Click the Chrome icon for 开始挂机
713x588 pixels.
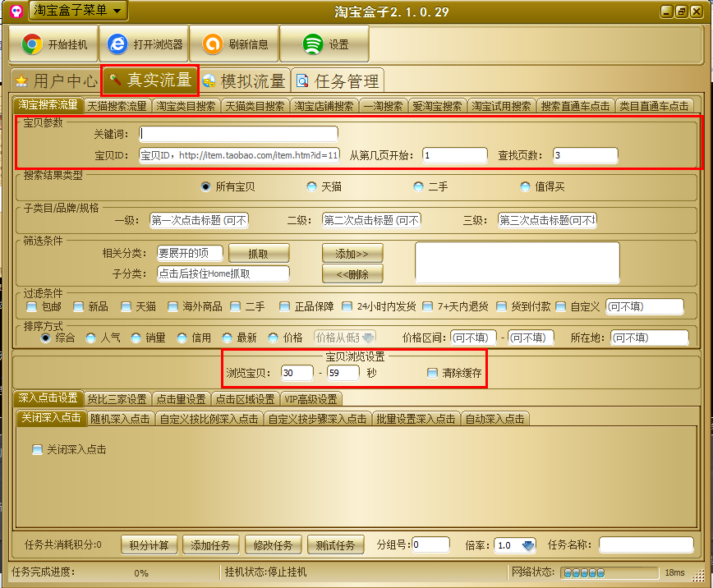(x=32, y=44)
